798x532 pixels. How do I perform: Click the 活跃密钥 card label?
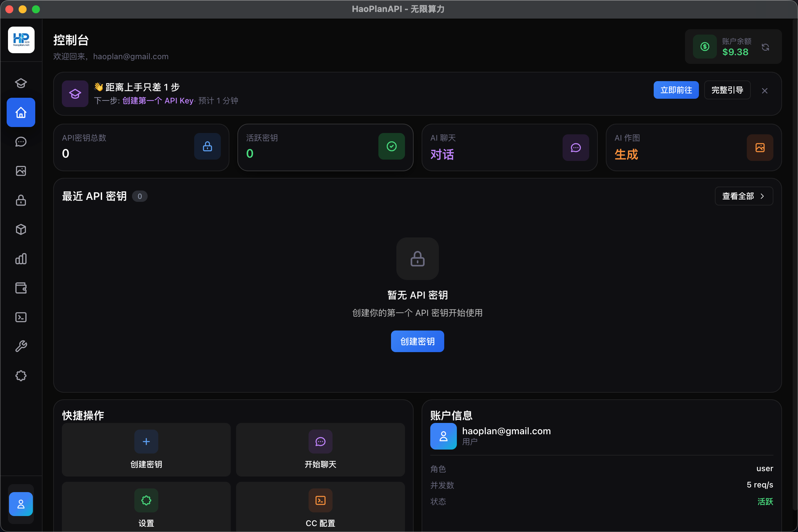click(262, 138)
